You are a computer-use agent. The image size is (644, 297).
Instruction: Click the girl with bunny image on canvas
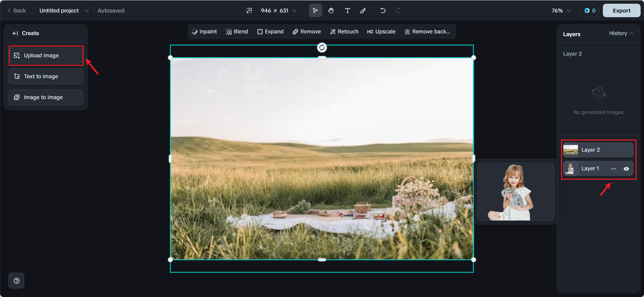[x=516, y=192]
